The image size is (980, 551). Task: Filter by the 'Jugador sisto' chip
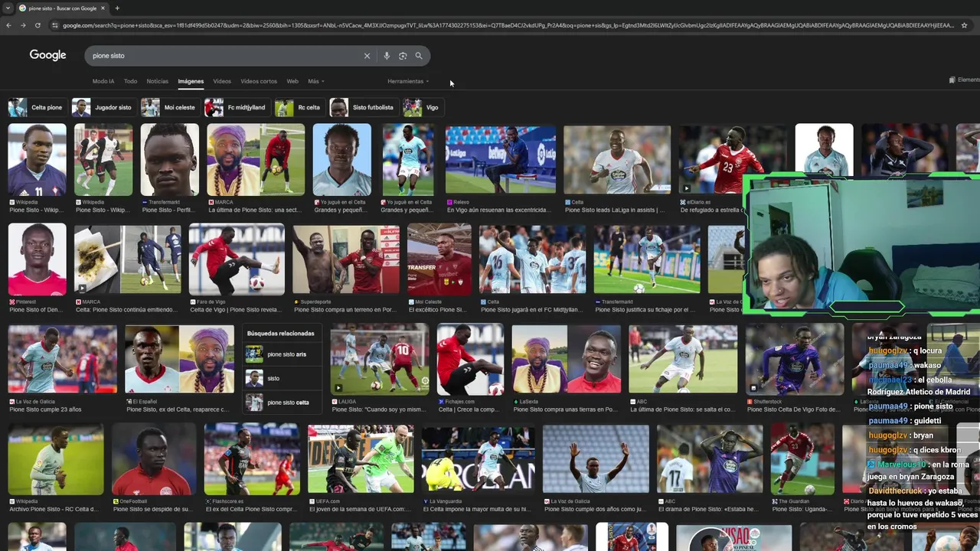(x=103, y=107)
